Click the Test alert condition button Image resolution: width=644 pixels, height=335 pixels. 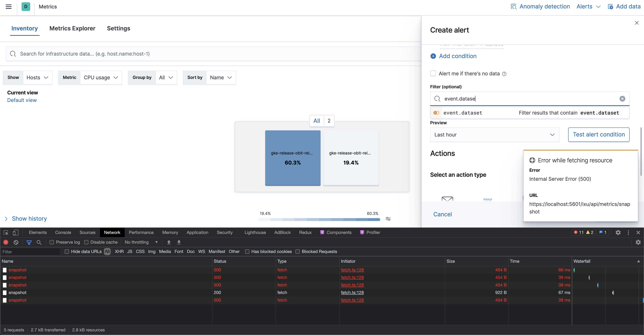(x=599, y=135)
